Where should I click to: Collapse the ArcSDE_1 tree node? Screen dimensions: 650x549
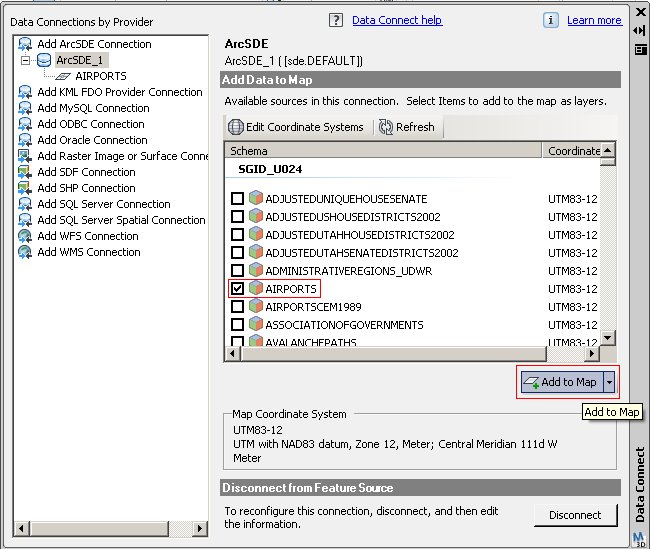point(26,61)
